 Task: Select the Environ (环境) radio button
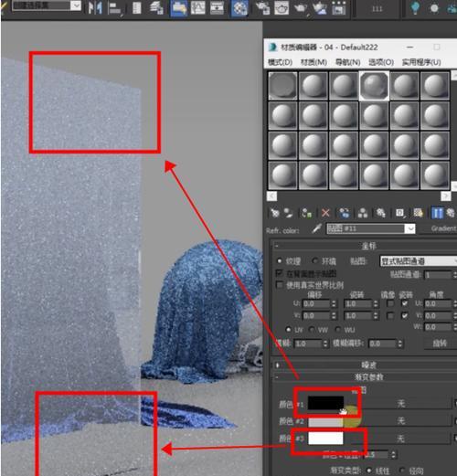point(315,261)
